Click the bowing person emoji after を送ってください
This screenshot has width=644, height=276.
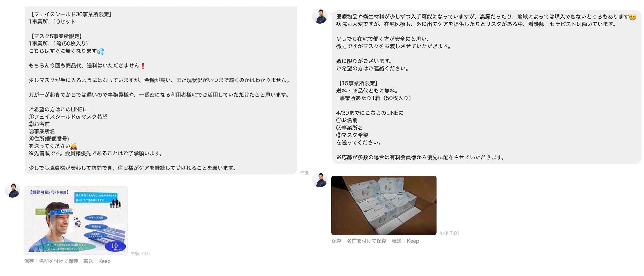click(74, 146)
